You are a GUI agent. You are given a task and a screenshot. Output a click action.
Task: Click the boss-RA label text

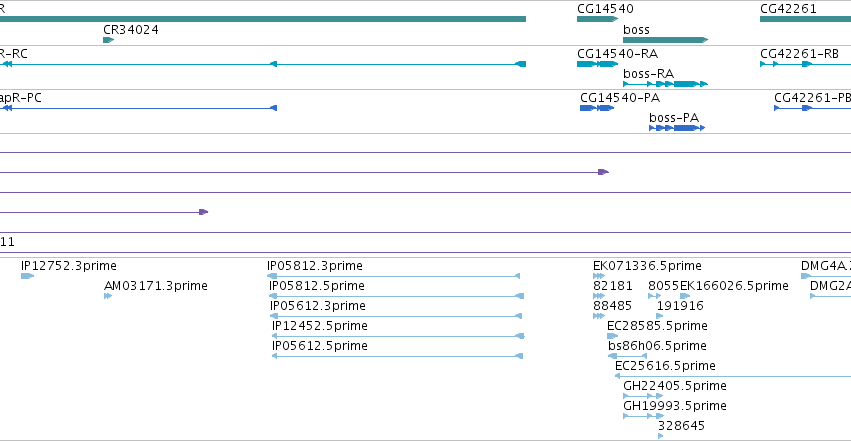pyautogui.click(x=649, y=74)
